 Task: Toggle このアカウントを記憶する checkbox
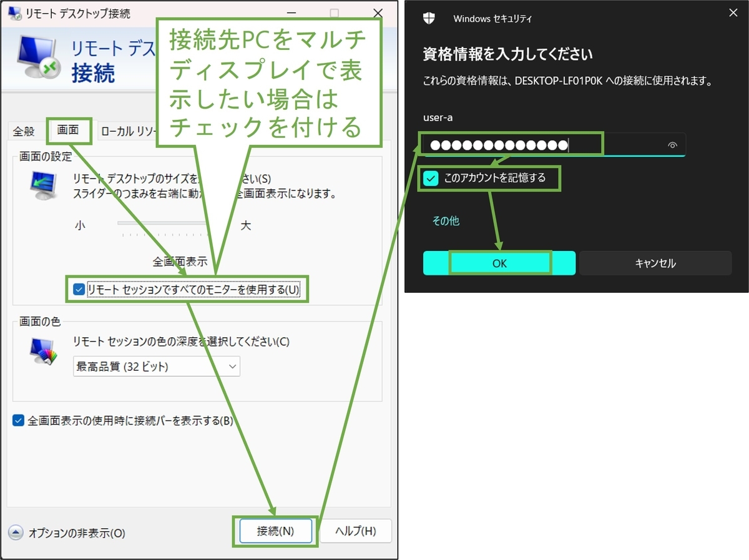[x=431, y=179]
